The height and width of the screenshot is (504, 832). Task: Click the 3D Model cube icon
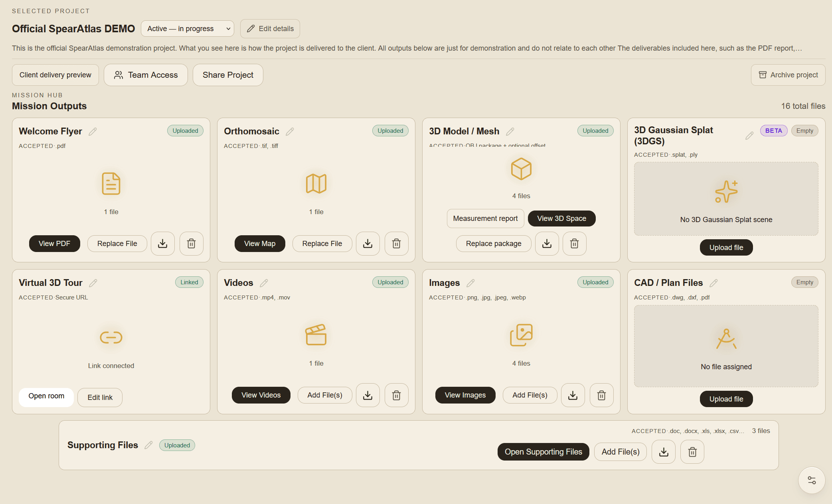[521, 169]
